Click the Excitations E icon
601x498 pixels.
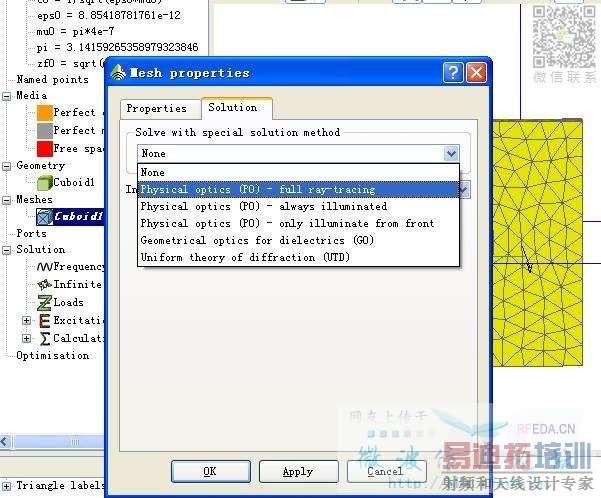coord(44,320)
